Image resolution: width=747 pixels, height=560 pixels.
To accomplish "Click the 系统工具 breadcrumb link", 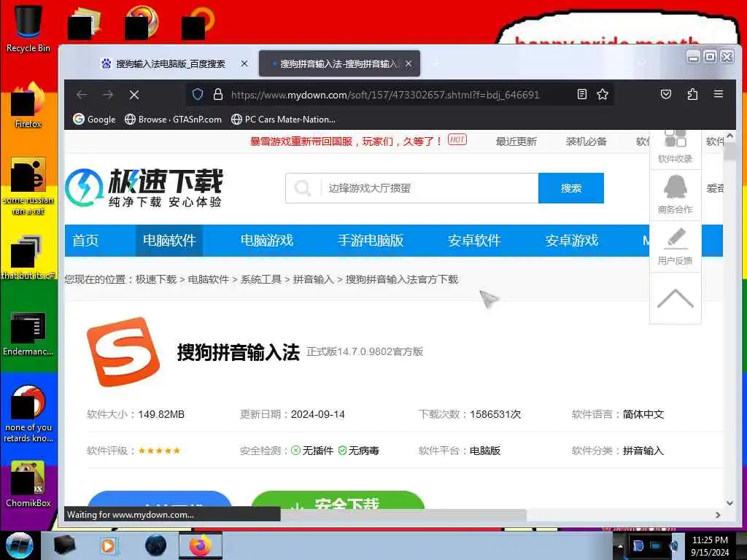I will [260, 279].
